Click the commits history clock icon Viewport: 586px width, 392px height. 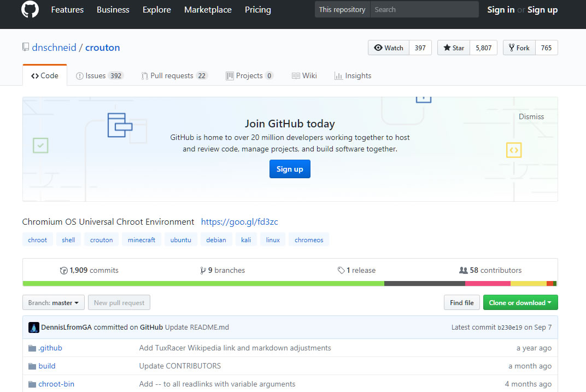click(x=63, y=271)
